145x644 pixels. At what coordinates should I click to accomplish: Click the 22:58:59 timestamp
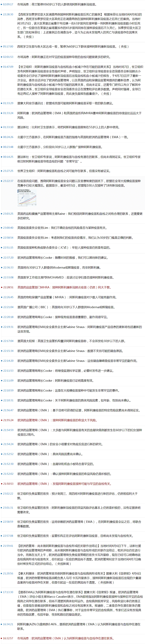pyautogui.click(x=8, y=522)
